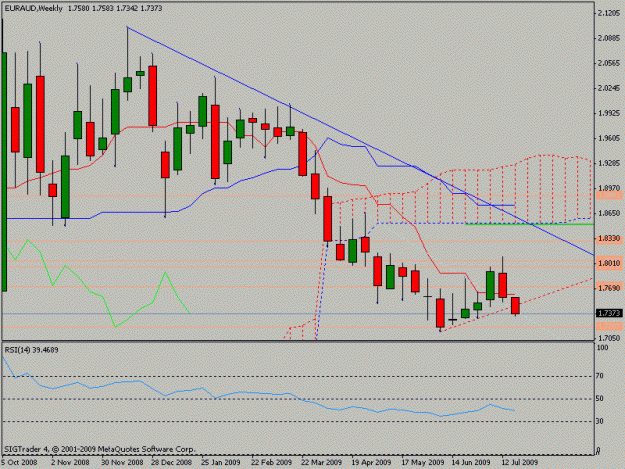The height and width of the screenshot is (469, 625).
Task: Click the 25 Jan 2009 date label
Action: (220, 462)
